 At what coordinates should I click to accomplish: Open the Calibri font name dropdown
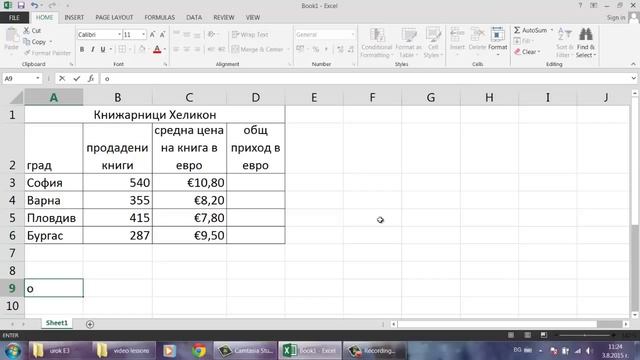(119, 35)
